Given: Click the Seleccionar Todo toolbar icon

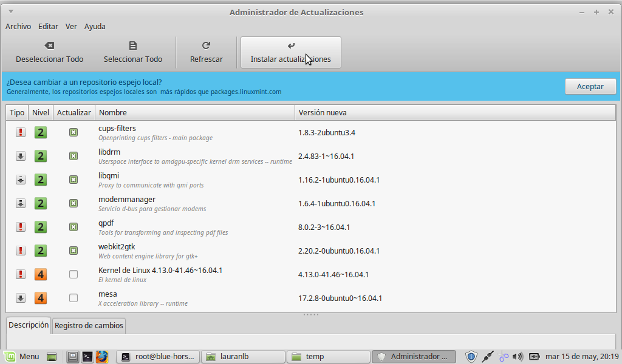Looking at the screenshot, I should pos(133,45).
